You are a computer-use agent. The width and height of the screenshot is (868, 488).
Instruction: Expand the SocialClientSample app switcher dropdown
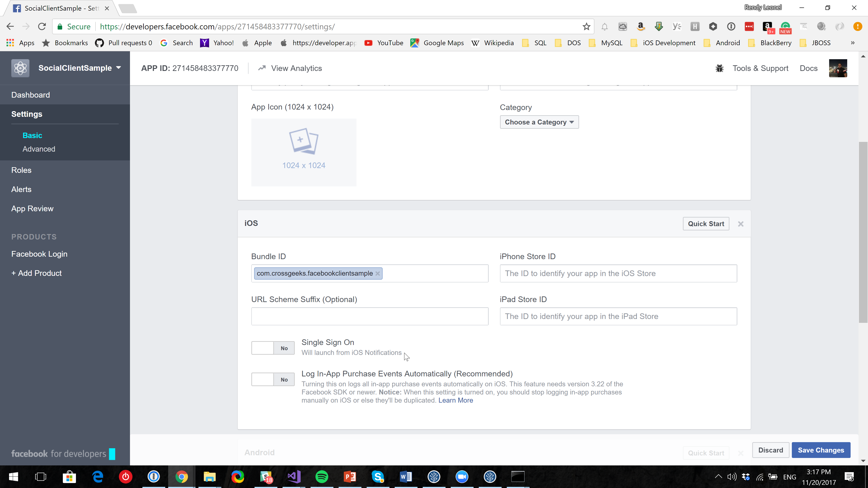[x=119, y=68]
